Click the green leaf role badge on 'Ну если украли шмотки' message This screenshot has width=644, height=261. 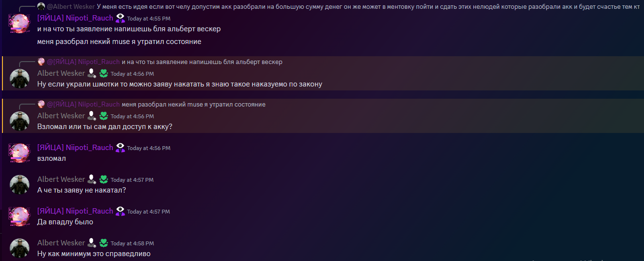point(104,74)
